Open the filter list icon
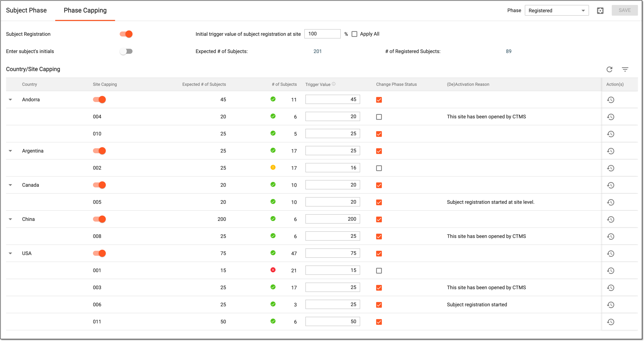This screenshot has height=341, width=644. coord(625,69)
